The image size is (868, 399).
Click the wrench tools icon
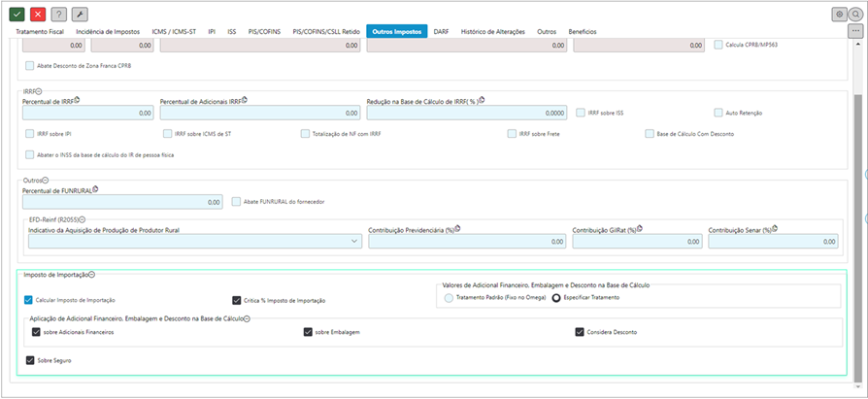point(80,15)
